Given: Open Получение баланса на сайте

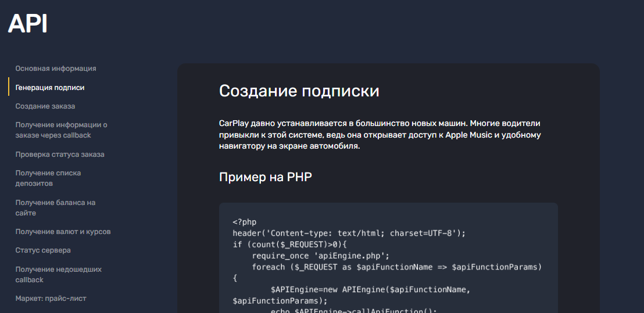Looking at the screenshot, I should (x=55, y=207).
